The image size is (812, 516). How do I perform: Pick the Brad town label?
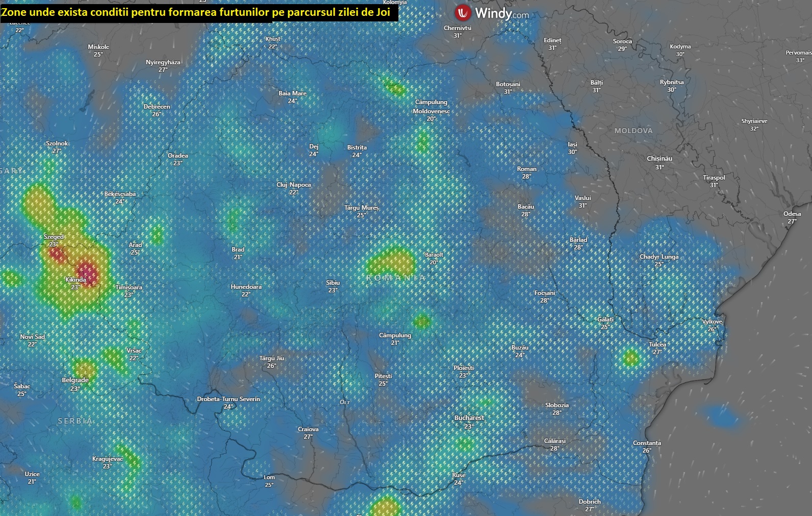tap(238, 250)
